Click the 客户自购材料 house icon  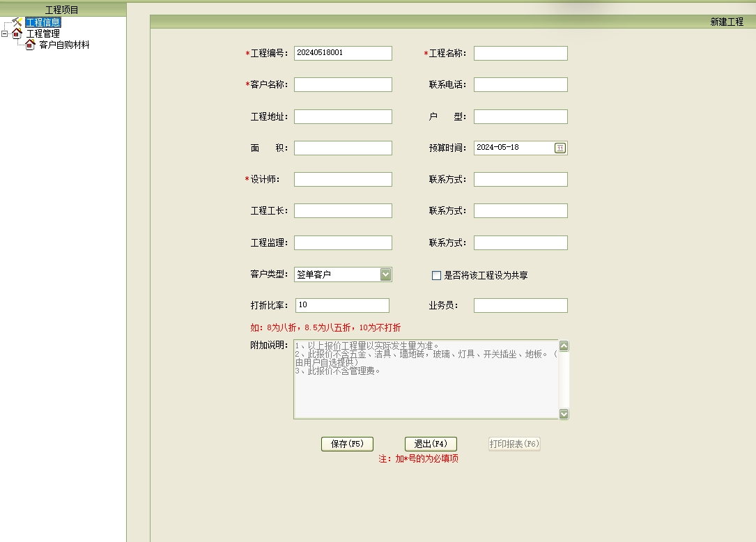coord(30,45)
